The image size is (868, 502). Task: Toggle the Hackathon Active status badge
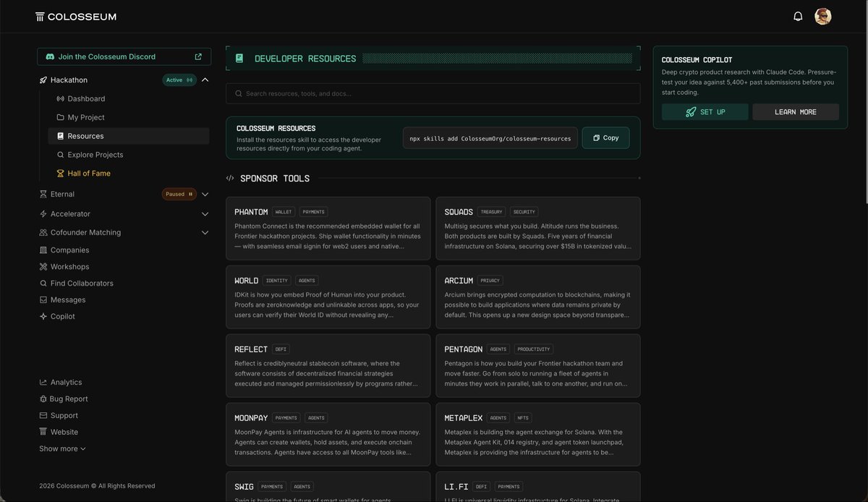pos(179,80)
